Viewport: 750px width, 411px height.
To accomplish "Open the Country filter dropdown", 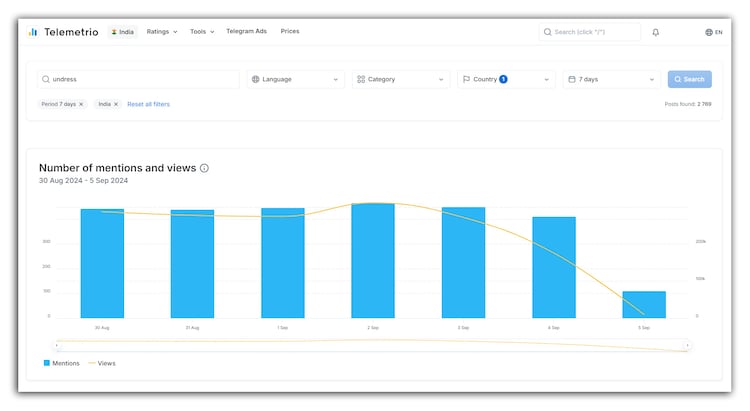I will (x=505, y=79).
